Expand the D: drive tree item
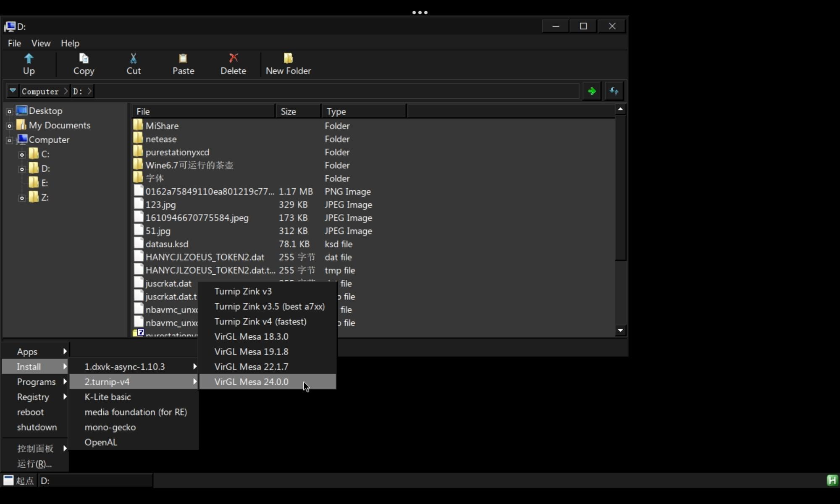The image size is (840, 504). point(21,168)
